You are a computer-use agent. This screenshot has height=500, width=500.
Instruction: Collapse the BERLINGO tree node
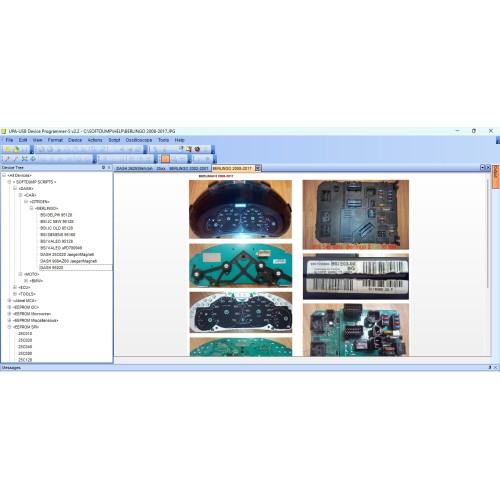coord(31,208)
